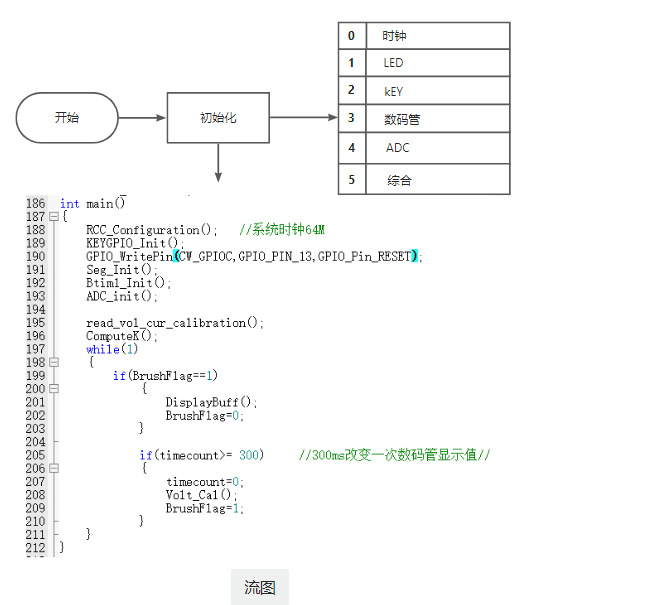This screenshot has height=605, width=662.
Task: Click the //系统时钟64M comment
Action: pos(282,230)
